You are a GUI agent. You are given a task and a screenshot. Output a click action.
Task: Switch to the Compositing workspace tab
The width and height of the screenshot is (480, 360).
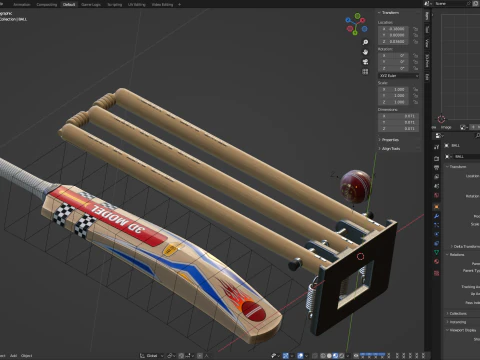(47, 5)
